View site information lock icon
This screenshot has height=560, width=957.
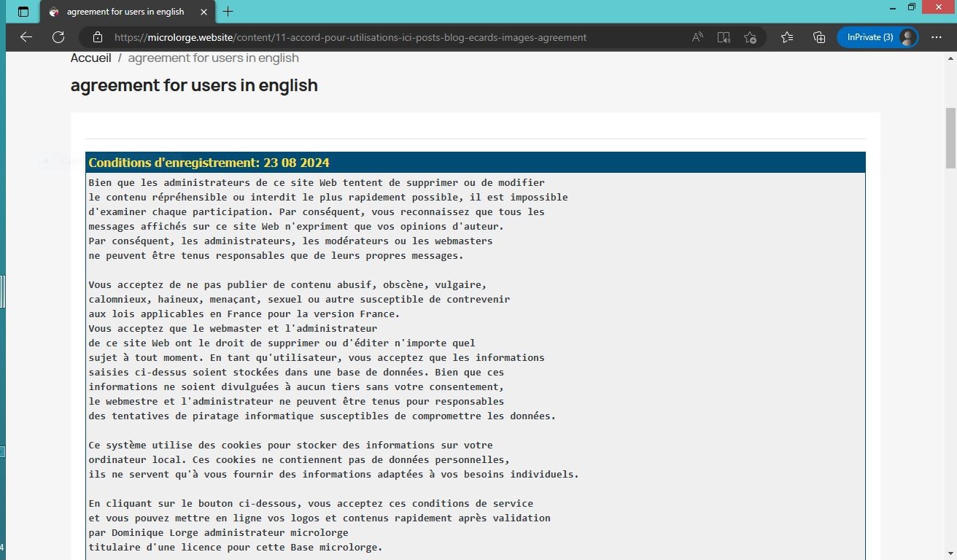coord(98,37)
